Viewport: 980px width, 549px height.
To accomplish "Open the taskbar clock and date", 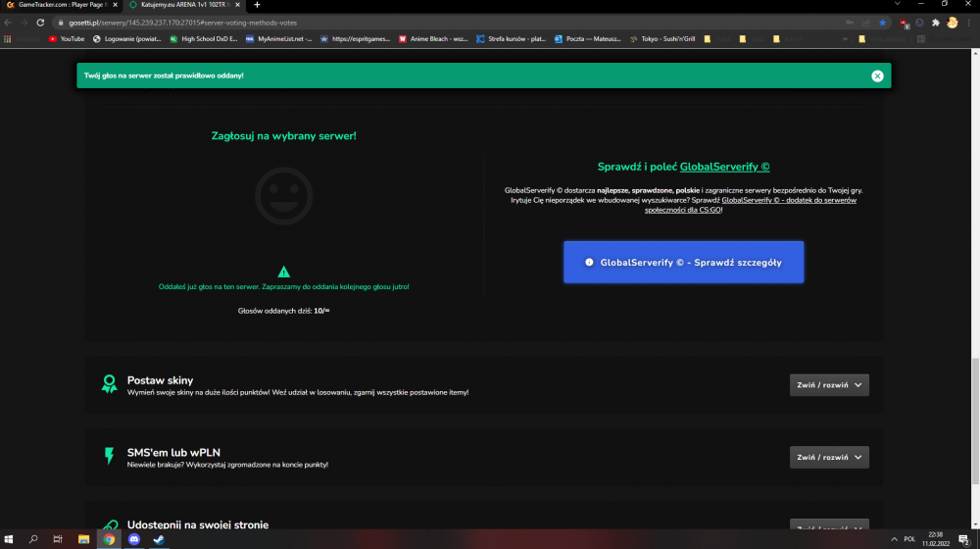I will tap(936, 539).
